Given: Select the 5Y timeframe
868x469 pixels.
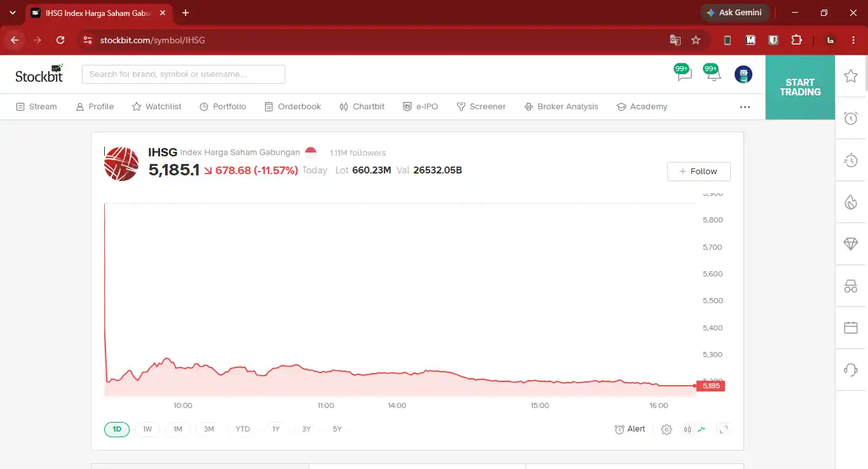Looking at the screenshot, I should (337, 429).
